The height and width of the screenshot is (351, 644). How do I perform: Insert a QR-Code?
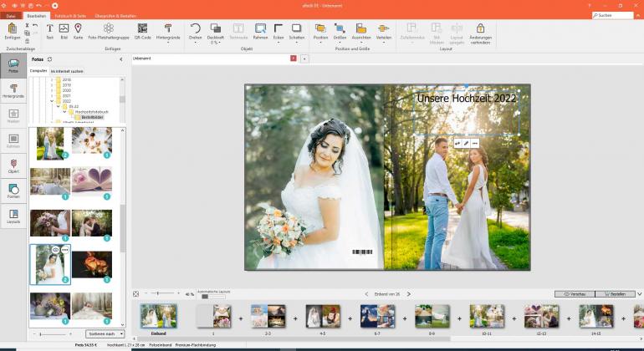pos(142,31)
